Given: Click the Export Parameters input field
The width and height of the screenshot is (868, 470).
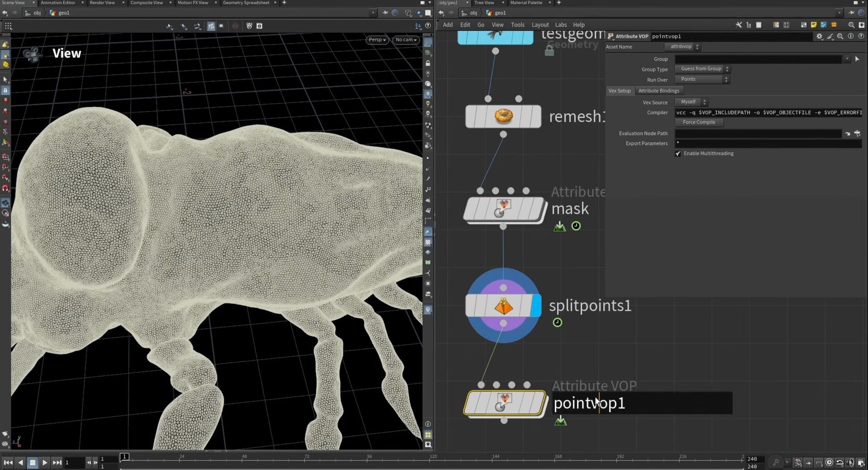Looking at the screenshot, I should (768, 143).
